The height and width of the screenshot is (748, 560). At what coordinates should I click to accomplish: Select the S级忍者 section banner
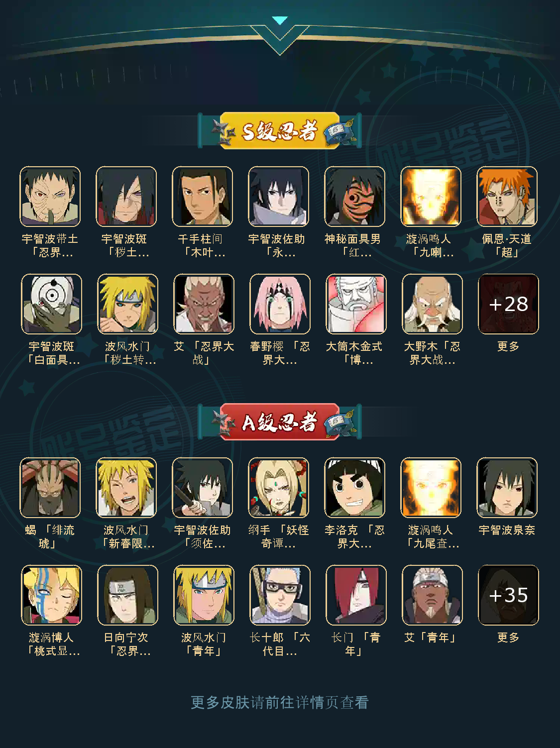point(280,131)
